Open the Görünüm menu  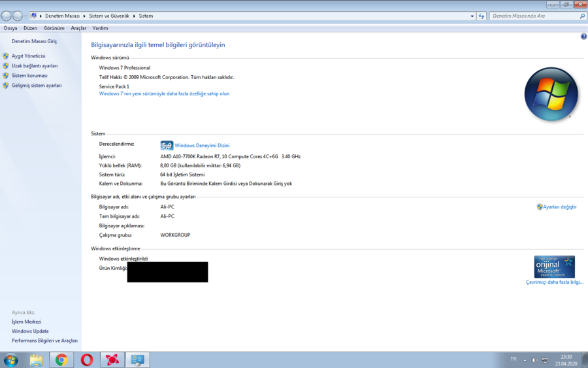(54, 28)
